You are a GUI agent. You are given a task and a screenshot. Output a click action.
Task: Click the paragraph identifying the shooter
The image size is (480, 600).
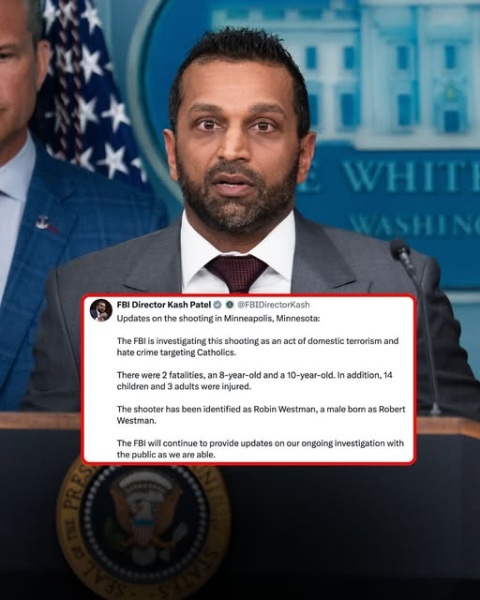click(261, 414)
